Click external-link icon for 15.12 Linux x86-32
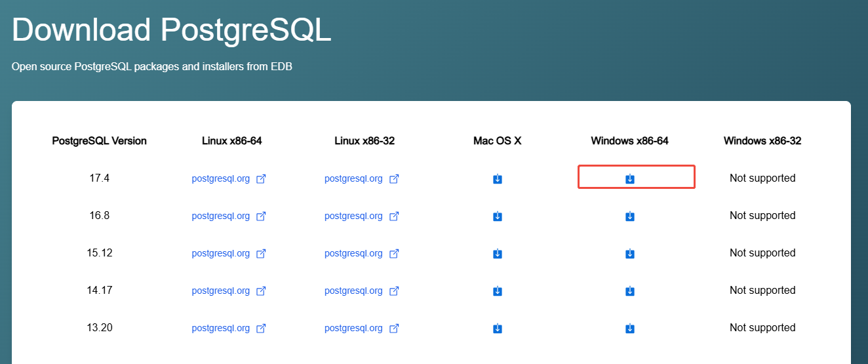The image size is (868, 364). (x=394, y=253)
